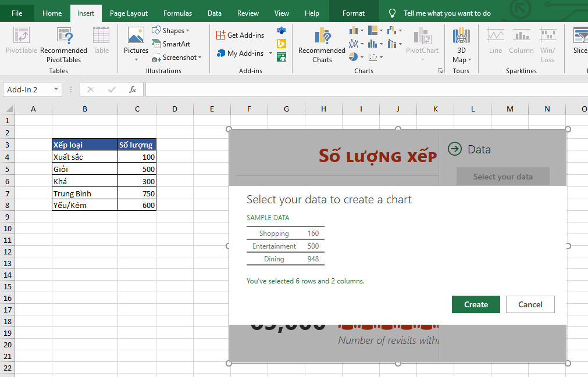The height and width of the screenshot is (377, 588).
Task: Open Get Add-ins store
Action: pos(240,35)
